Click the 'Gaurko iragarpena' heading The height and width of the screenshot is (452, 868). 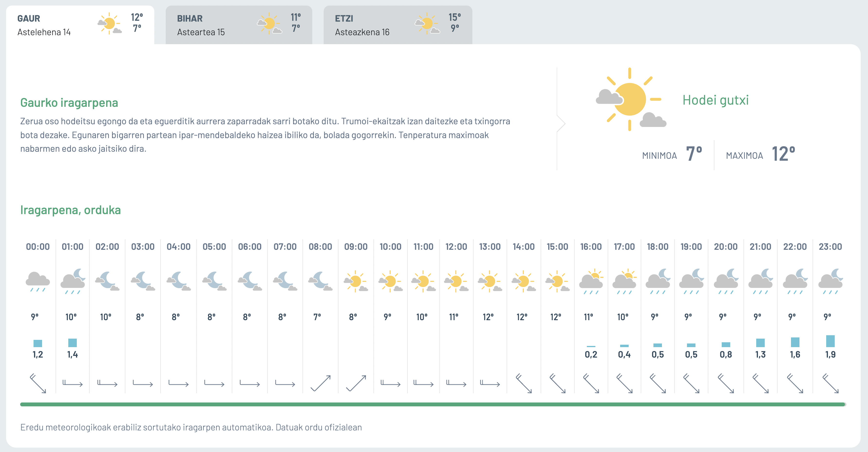(x=69, y=103)
